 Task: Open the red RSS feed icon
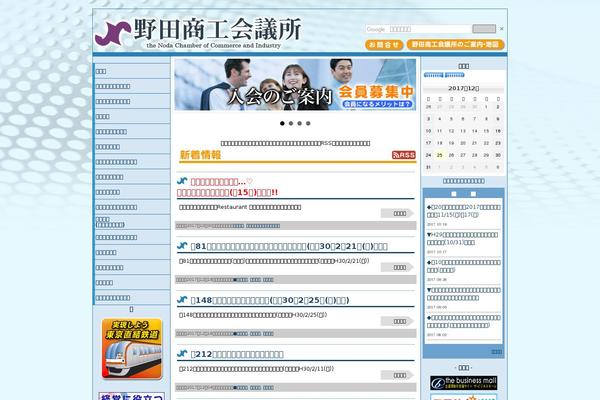404,155
